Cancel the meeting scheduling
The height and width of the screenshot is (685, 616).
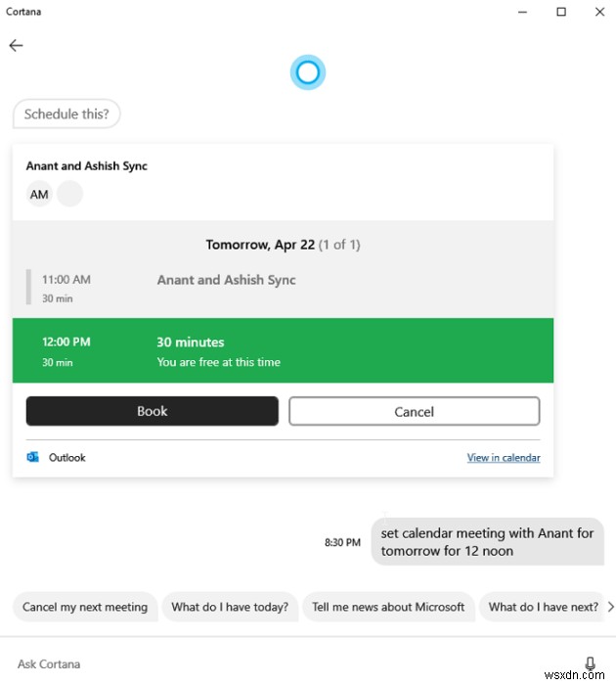(x=414, y=411)
